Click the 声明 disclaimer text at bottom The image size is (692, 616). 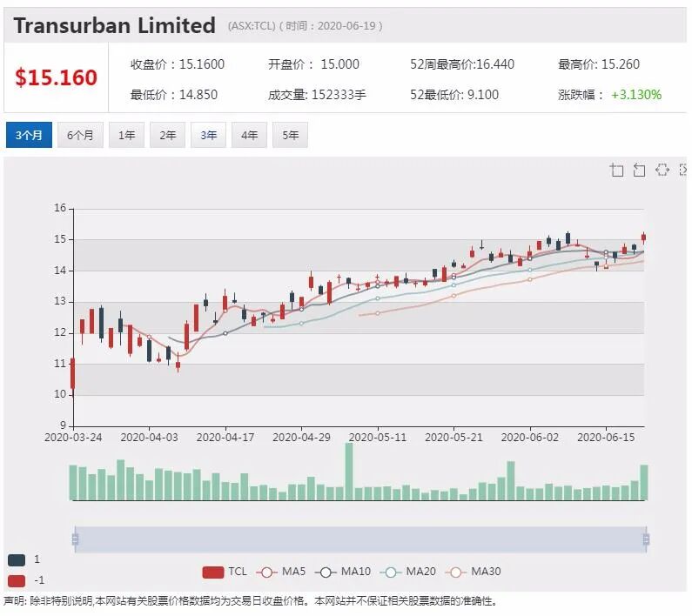pyautogui.click(x=251, y=601)
